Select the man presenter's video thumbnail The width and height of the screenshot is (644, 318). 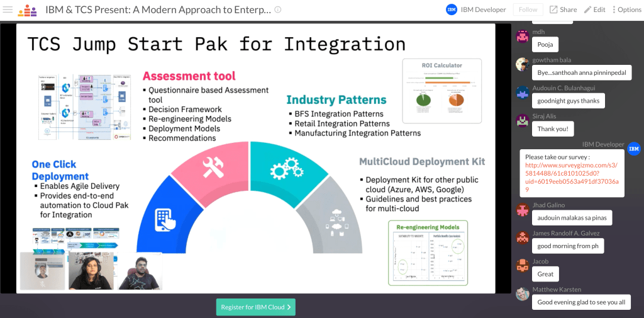(x=140, y=271)
